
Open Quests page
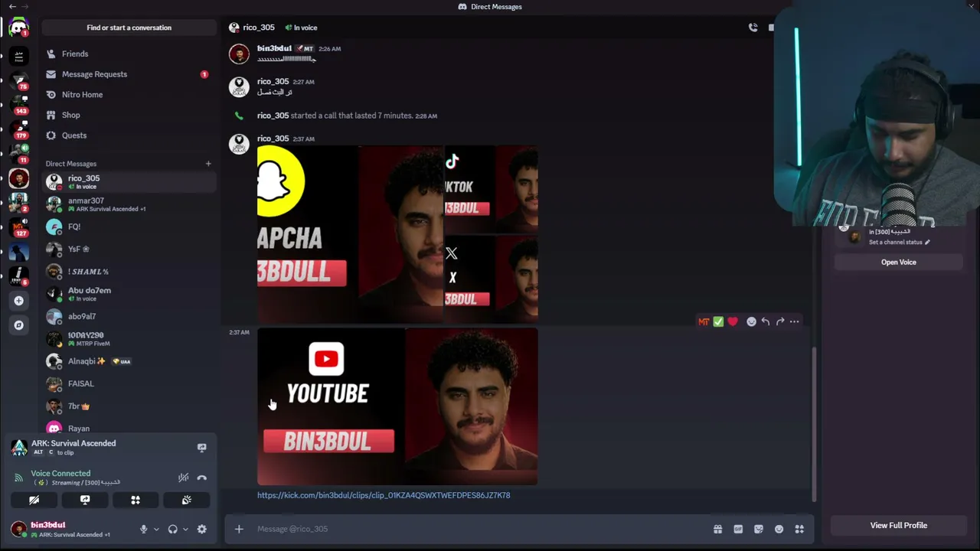129,135
